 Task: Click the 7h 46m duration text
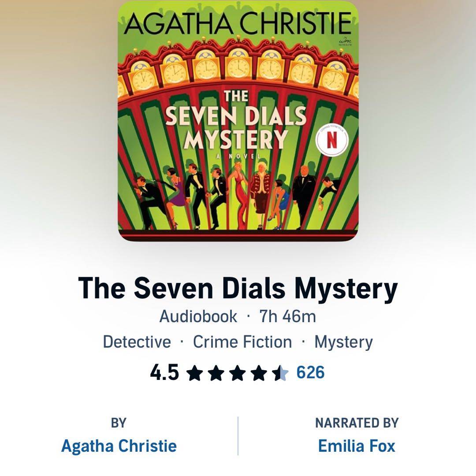(x=287, y=316)
